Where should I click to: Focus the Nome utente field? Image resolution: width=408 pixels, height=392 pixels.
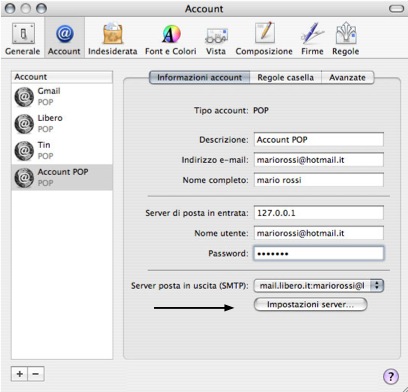coord(319,233)
